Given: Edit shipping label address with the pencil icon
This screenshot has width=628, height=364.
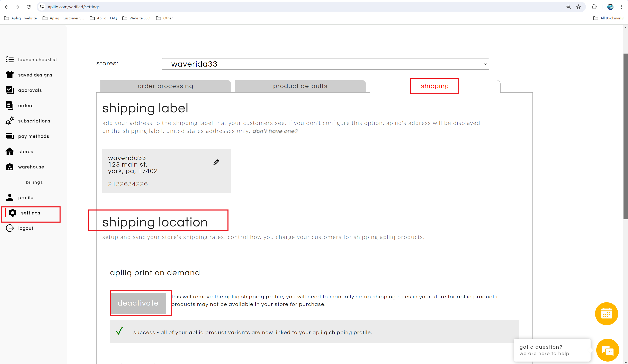Looking at the screenshot, I should (216, 162).
